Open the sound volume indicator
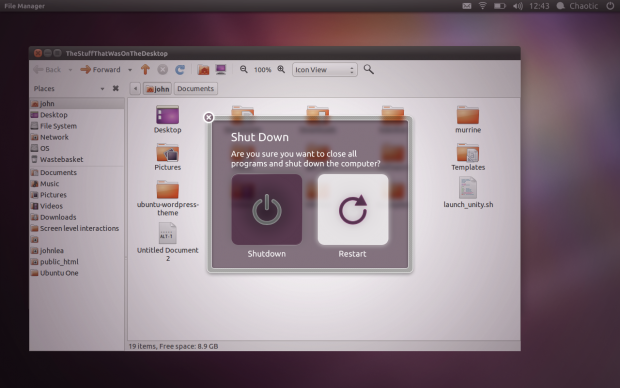Image resolution: width=620 pixels, height=388 pixels. [x=518, y=6]
